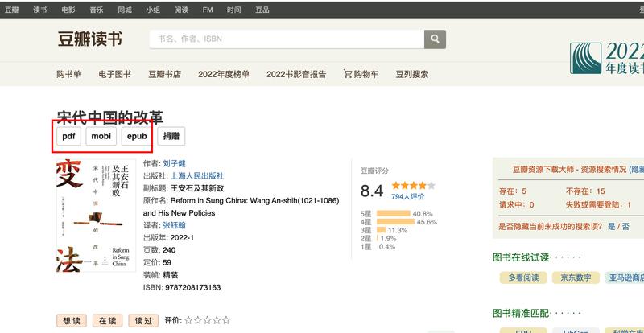Open author link 刘子健
The image size is (644, 333).
(x=174, y=163)
